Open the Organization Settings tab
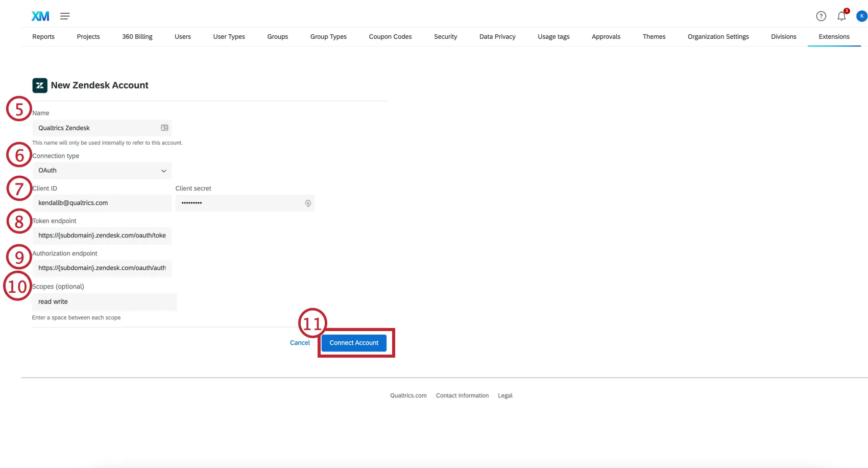The width and height of the screenshot is (868, 468). pos(718,36)
